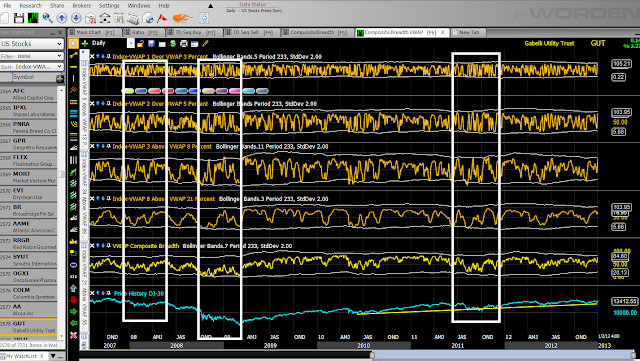
Task: Click the lime green color pill swatch
Action: 128,91
